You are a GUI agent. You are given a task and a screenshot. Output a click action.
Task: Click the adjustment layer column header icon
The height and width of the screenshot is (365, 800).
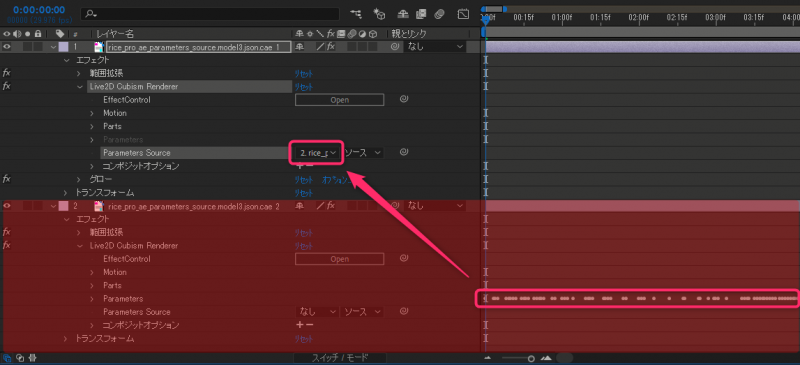click(362, 34)
